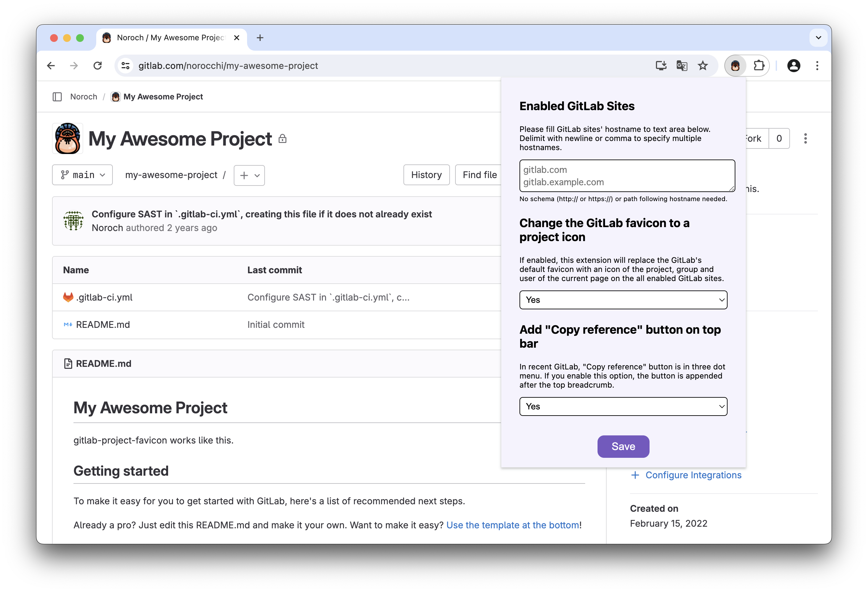Open a new browser tab
The height and width of the screenshot is (592, 868).
click(x=260, y=38)
